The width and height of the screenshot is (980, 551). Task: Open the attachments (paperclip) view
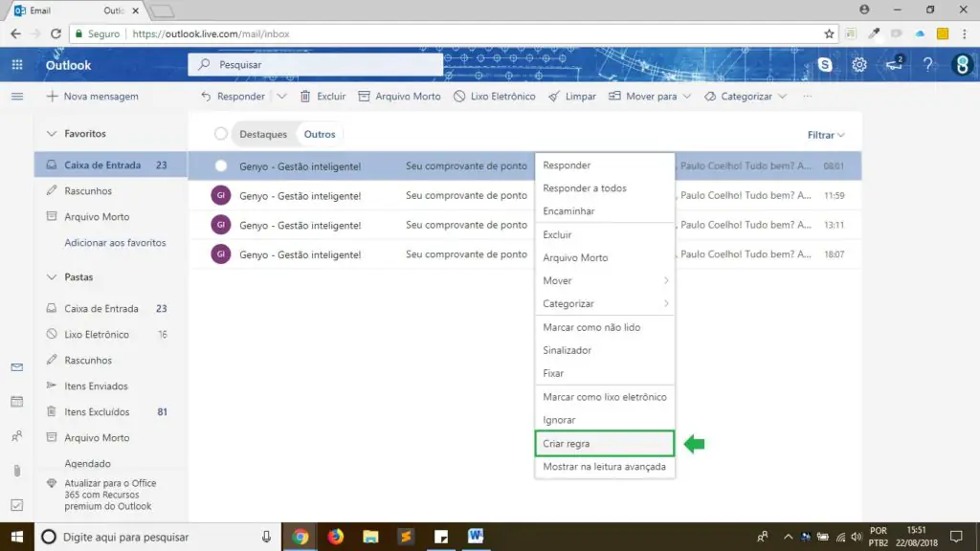(x=17, y=471)
